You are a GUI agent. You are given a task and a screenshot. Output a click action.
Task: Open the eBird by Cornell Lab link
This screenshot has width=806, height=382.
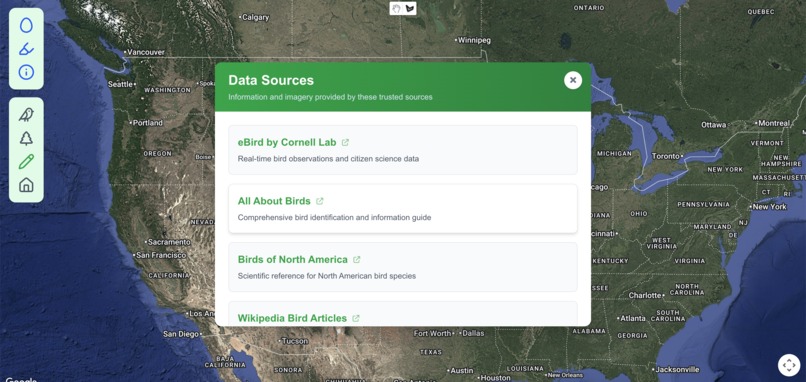click(287, 142)
